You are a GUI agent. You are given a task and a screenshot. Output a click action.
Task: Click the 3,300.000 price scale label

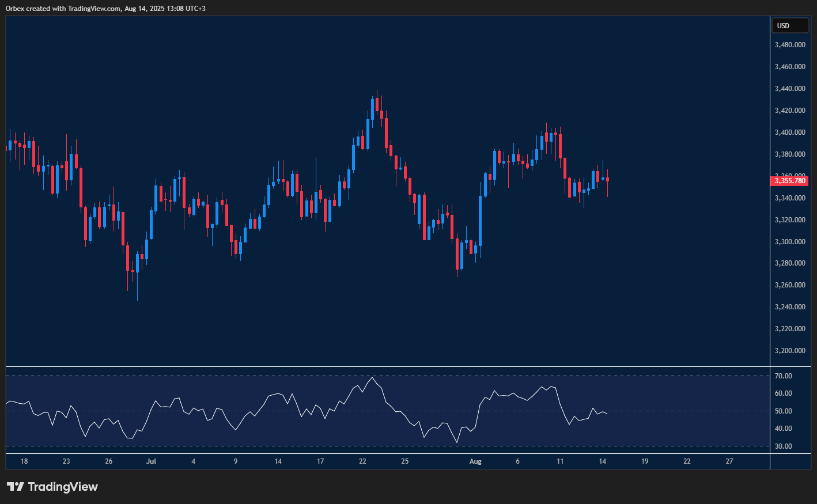(790, 242)
